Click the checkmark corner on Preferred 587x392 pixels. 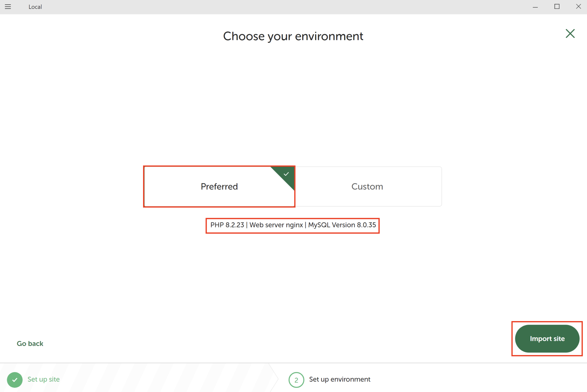(286, 174)
